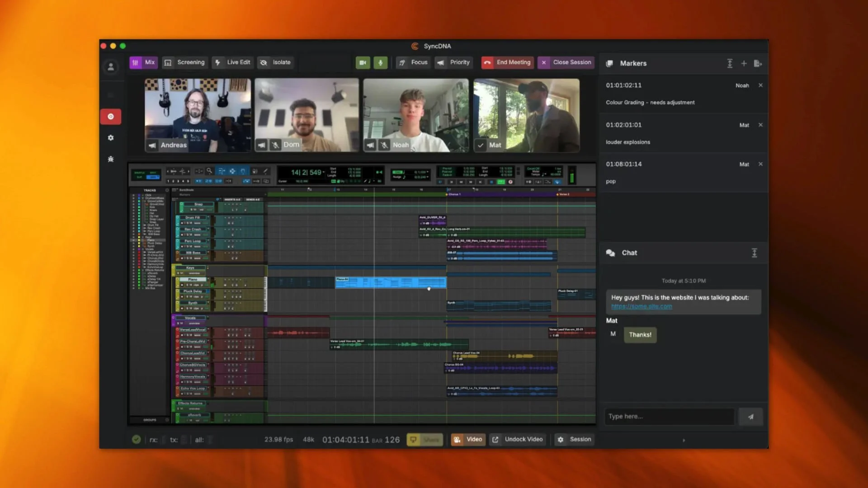Delete Noah's Colour Grading marker
This screenshot has height=488, width=868.
pos(760,85)
